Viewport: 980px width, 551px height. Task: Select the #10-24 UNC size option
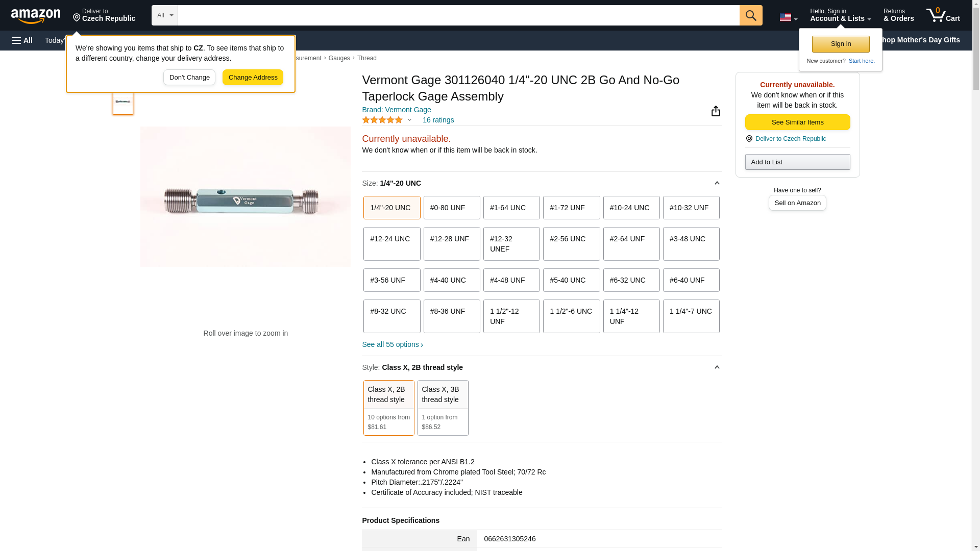(631, 208)
